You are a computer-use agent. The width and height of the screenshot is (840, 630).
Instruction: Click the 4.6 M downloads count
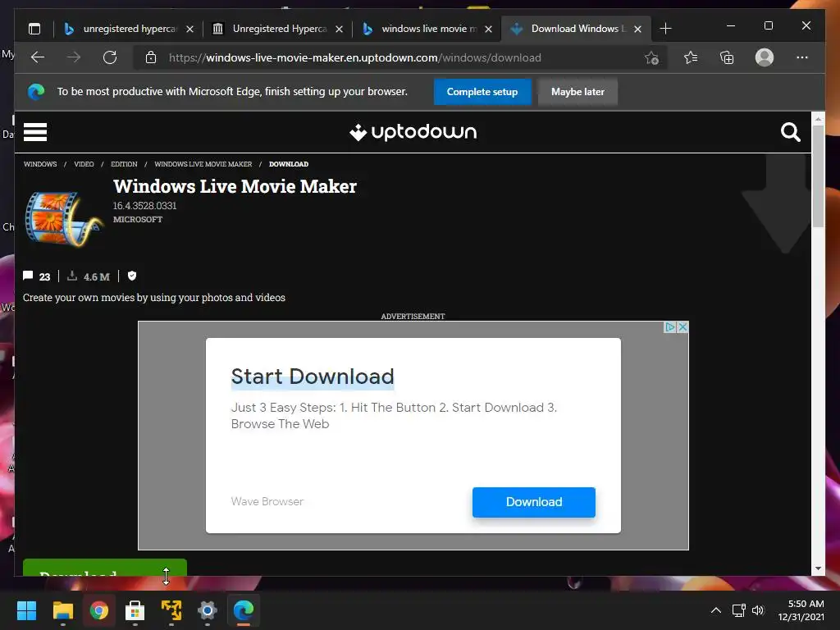[97, 277]
